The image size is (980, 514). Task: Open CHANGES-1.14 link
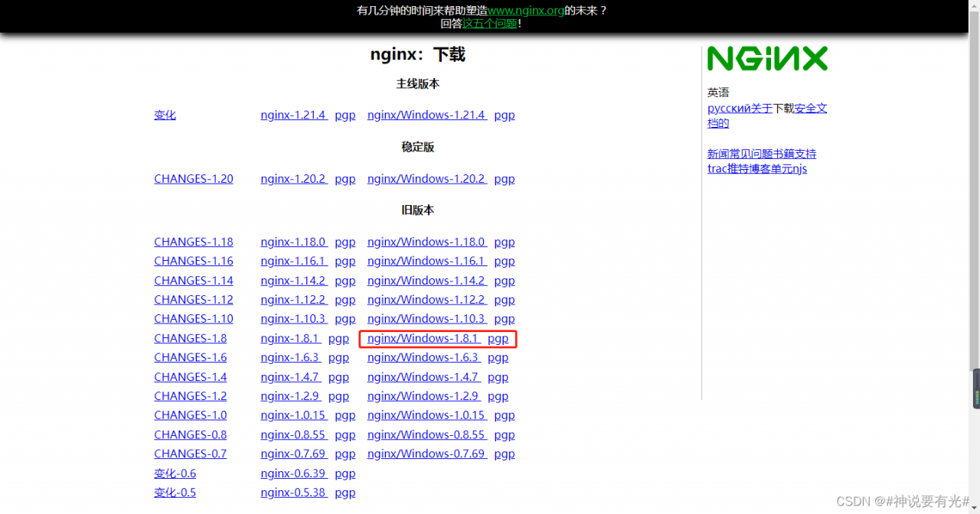(194, 281)
